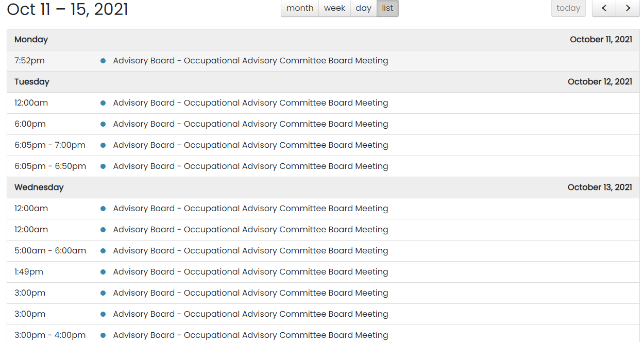The height and width of the screenshot is (342, 644).
Task: Click the blue dot beside 5:00am - 6:00am event
Action: pos(103,251)
